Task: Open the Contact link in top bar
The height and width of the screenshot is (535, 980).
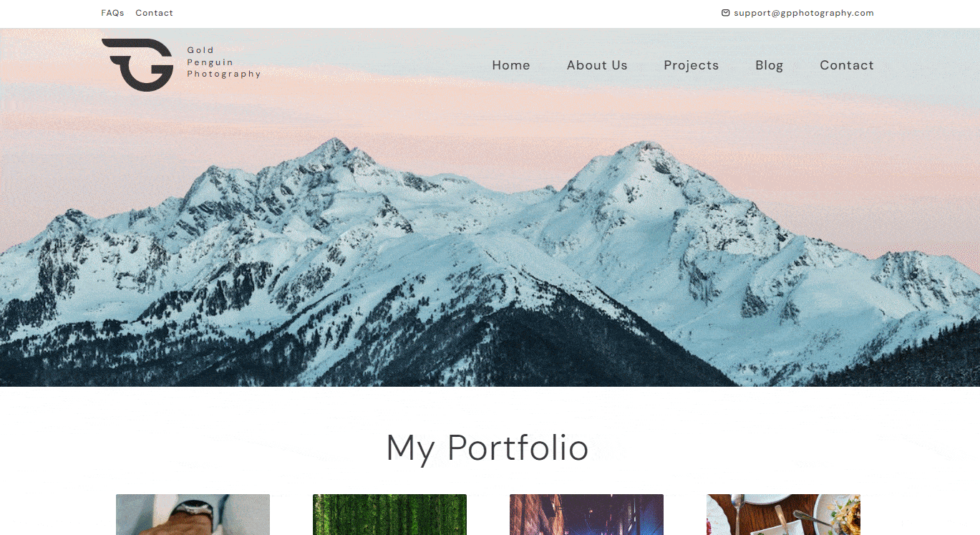Action: click(154, 13)
